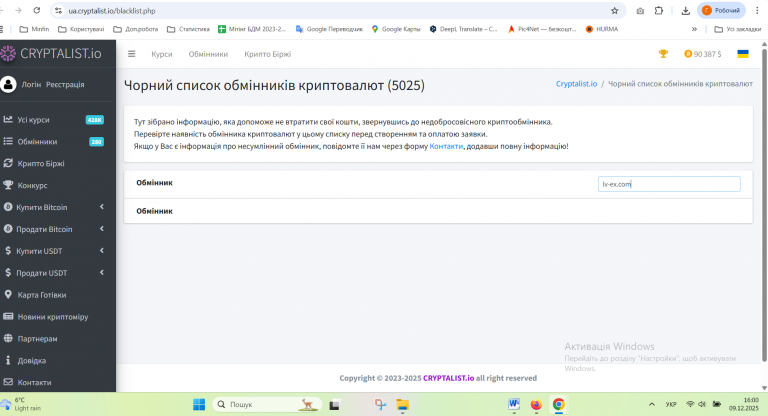This screenshot has width=768, height=416.
Task: Expand Купити USDT submenu
Action: [102, 251]
